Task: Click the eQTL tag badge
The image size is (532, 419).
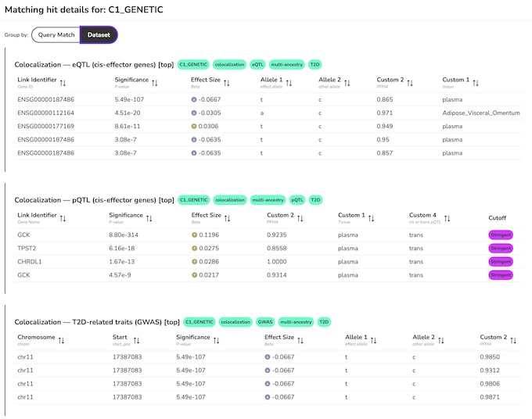Action: (257, 64)
